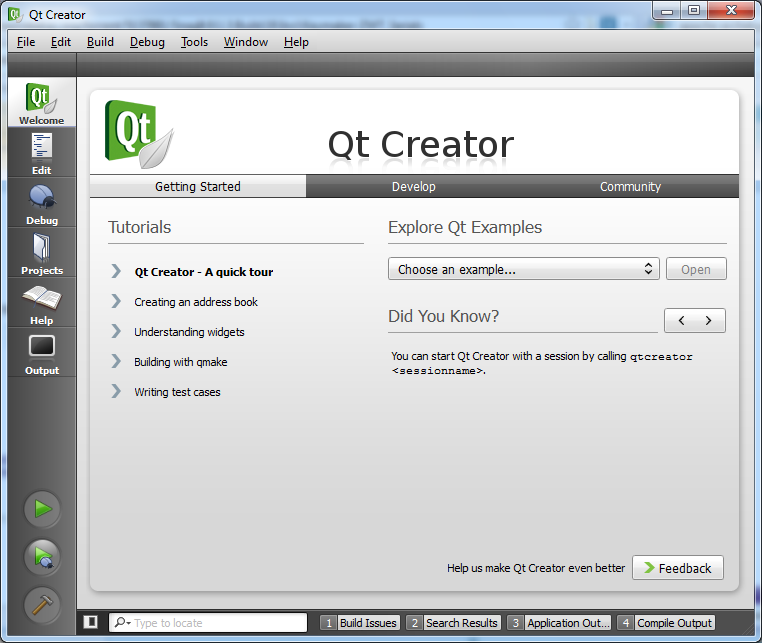Show next Did You Know tip

[x=709, y=321]
